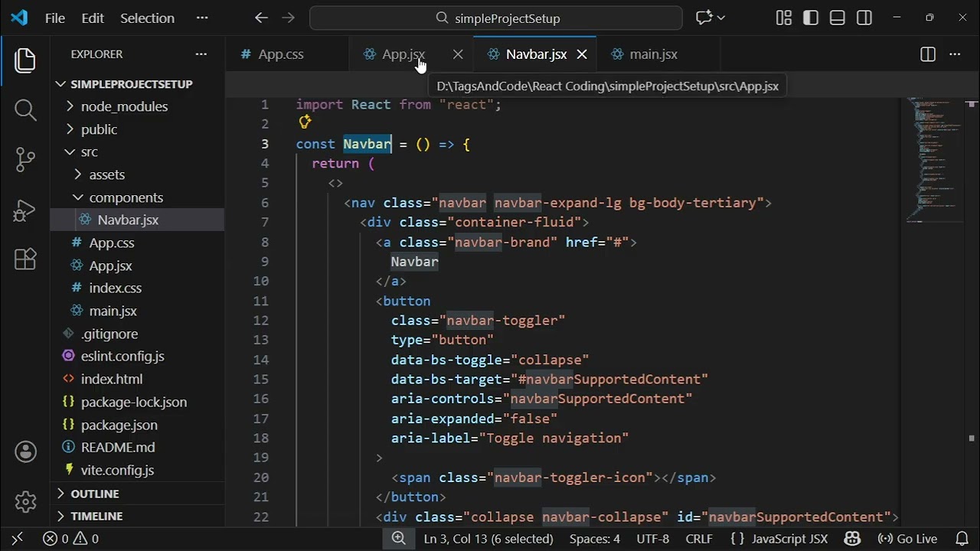Open the Customize Layout icon
This screenshot has height=551, width=980.
click(x=783, y=18)
